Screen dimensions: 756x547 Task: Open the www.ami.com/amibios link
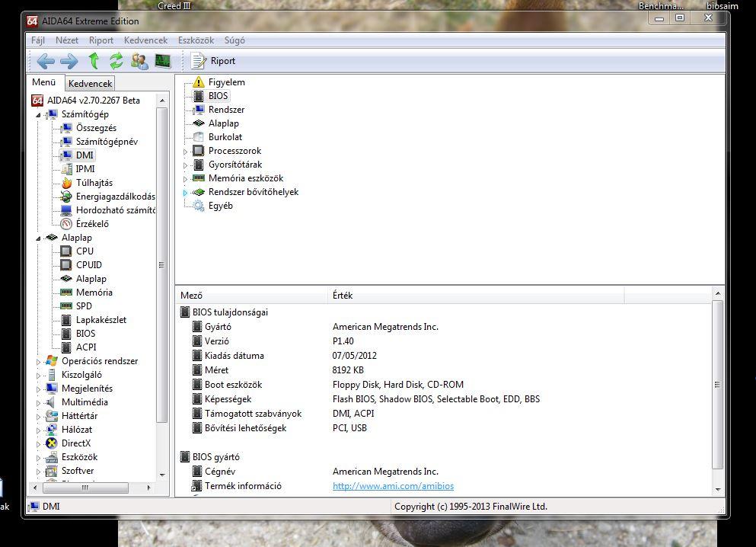tap(393, 486)
